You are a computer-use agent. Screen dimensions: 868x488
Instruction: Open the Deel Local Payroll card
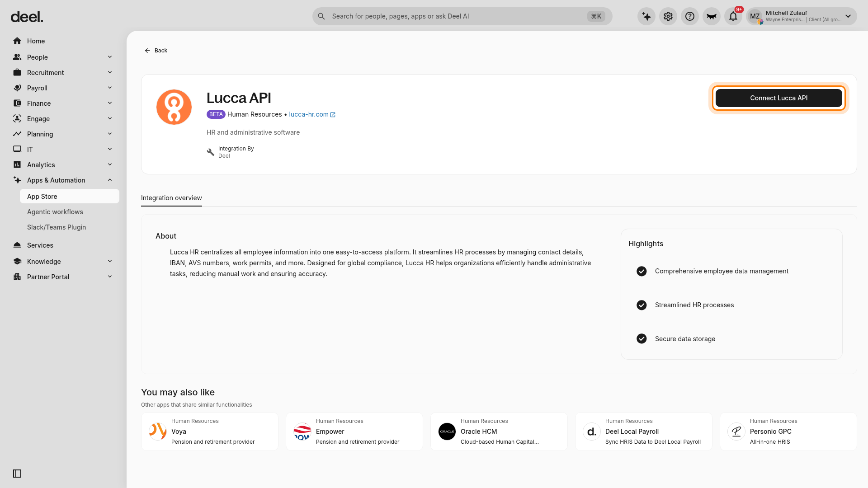[x=644, y=432]
